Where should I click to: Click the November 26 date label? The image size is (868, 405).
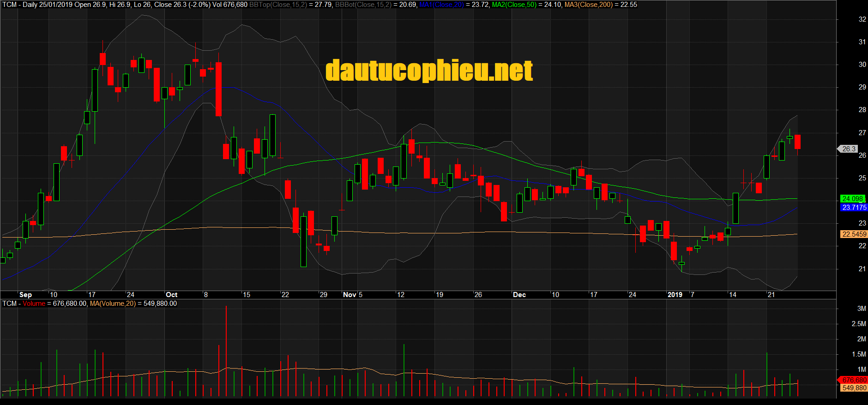pyautogui.click(x=478, y=295)
